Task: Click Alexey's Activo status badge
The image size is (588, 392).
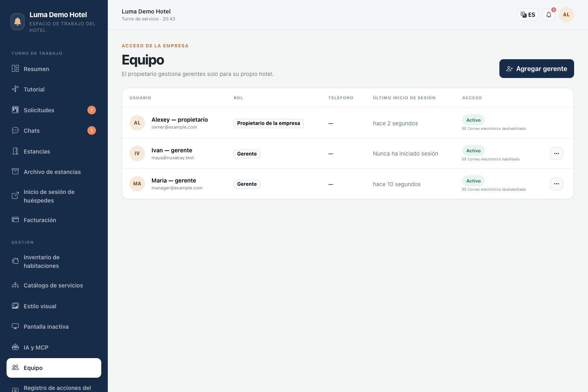Action: tap(473, 120)
